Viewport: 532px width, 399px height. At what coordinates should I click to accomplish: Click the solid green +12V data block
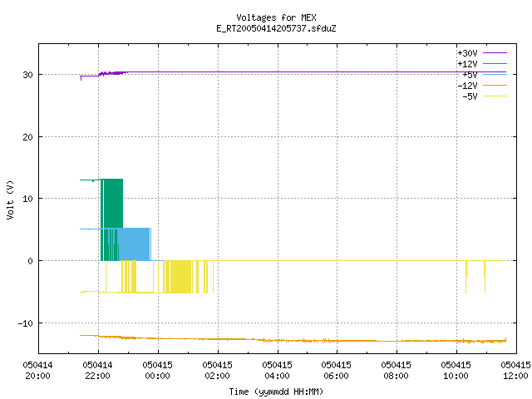114,204
